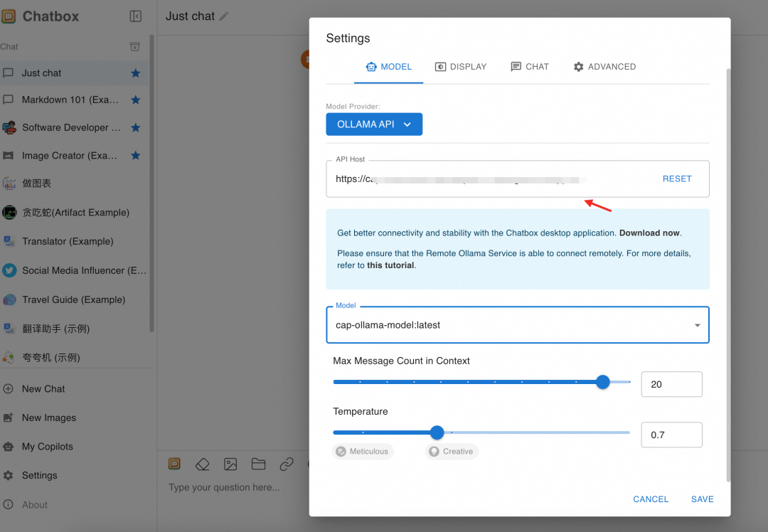Click SAVE in the Settings dialog
The height and width of the screenshot is (532, 768).
coord(702,499)
